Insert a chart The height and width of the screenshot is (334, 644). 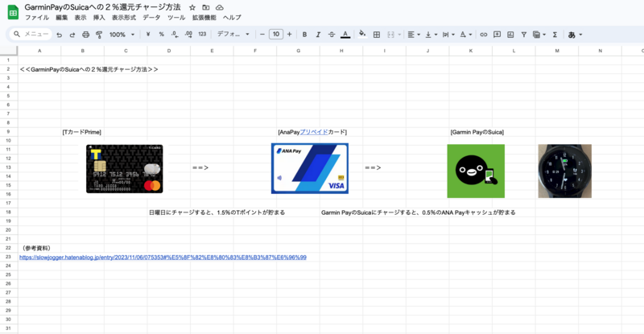point(510,35)
